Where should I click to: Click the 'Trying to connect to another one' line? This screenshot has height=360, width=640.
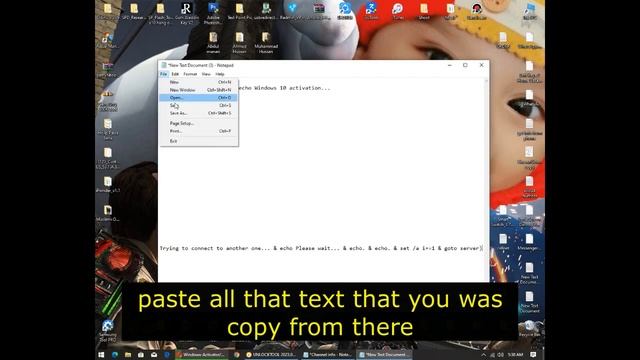(321, 248)
